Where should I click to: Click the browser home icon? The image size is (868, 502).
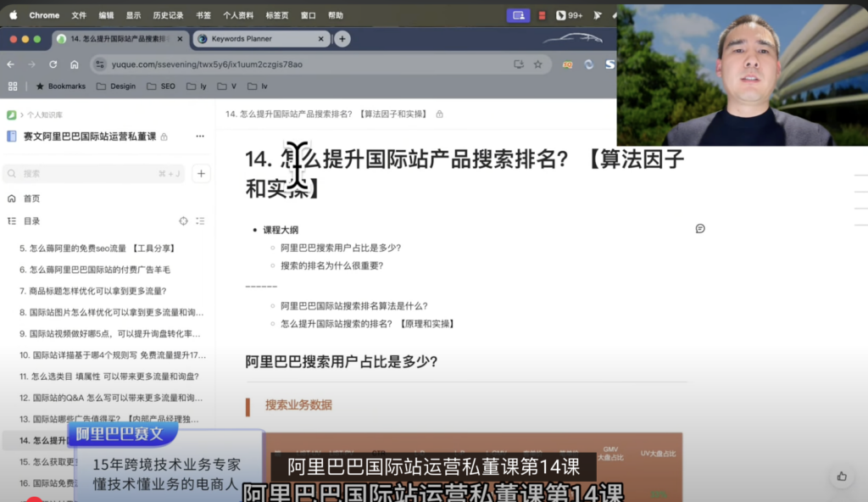75,64
